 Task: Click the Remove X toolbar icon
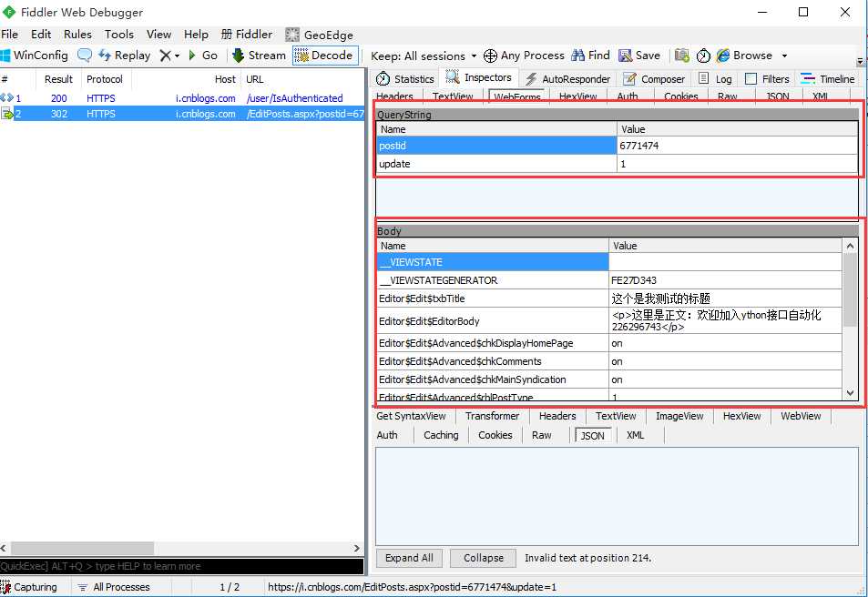[165, 56]
